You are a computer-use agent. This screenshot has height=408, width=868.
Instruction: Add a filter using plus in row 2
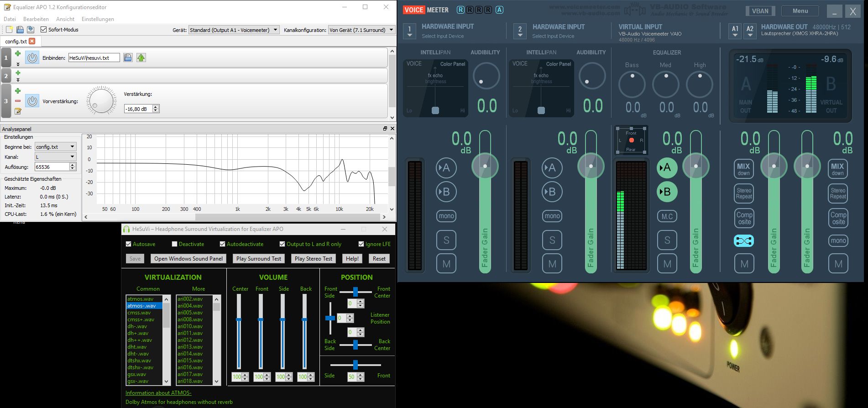[x=18, y=73]
